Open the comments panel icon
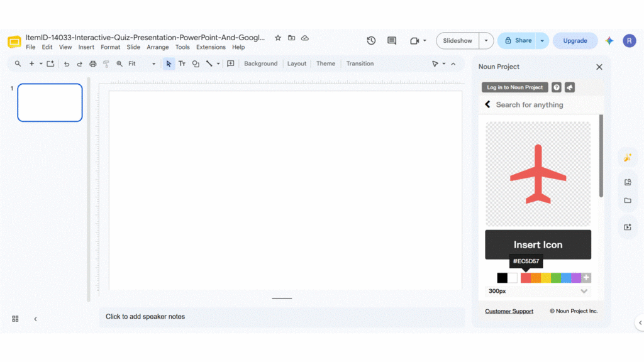Viewport: 644px width, 362px height. point(392,41)
